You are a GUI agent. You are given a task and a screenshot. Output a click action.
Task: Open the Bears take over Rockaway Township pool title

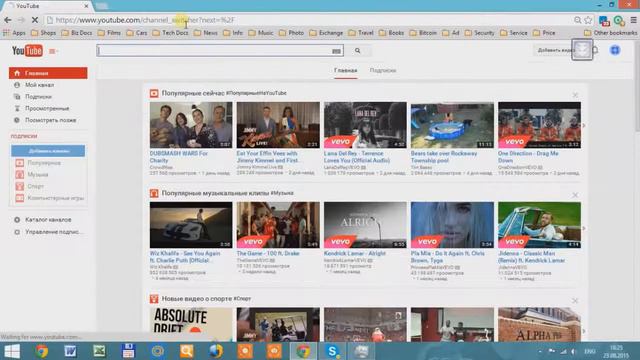click(x=444, y=157)
